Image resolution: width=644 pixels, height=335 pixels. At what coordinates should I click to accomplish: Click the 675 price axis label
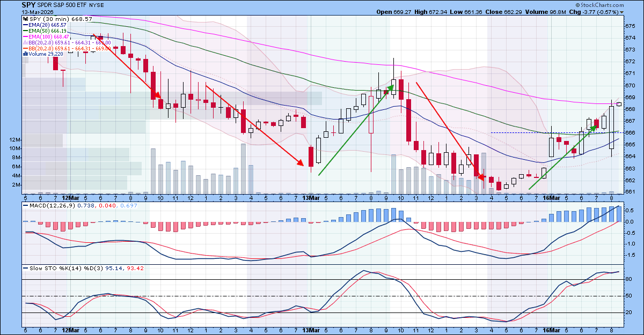pyautogui.click(x=630, y=26)
